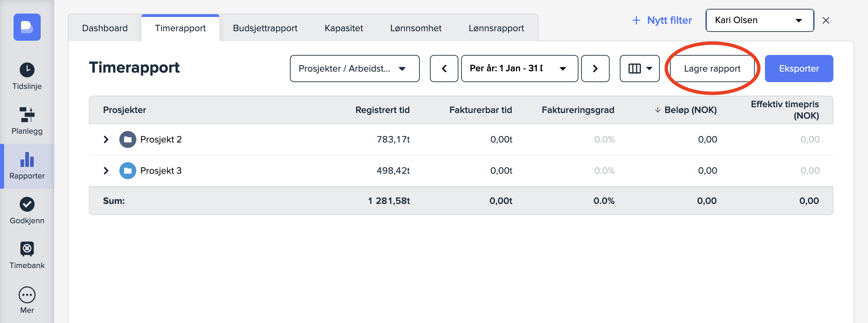868x323 pixels.
Task: Go to previous period with left arrow
Action: [444, 69]
